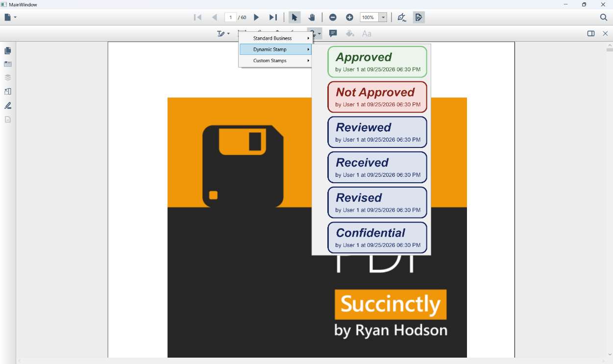Expand the free text tool dropdown arrow
Viewport: 613px width, 364px height.
tap(228, 33)
